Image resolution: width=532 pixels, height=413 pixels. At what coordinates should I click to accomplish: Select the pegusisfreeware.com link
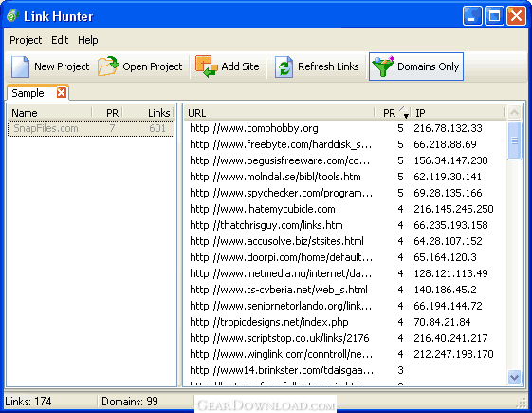click(x=280, y=160)
